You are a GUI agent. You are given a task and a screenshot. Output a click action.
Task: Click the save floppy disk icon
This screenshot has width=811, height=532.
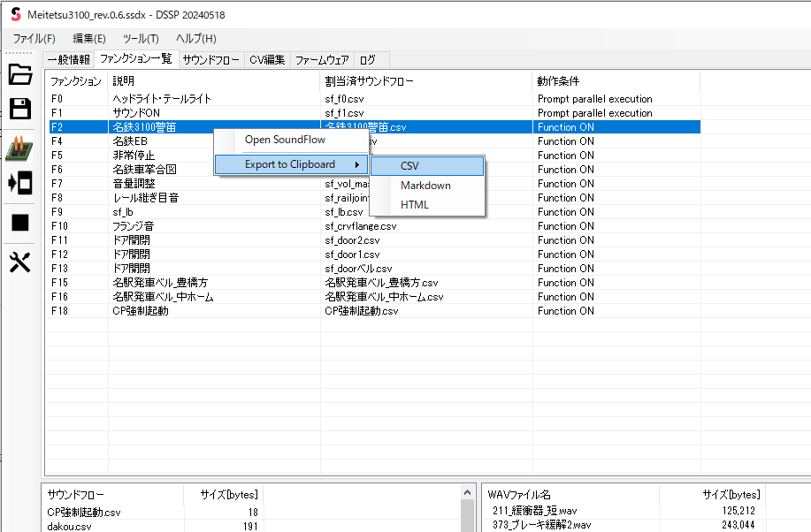coord(19,109)
